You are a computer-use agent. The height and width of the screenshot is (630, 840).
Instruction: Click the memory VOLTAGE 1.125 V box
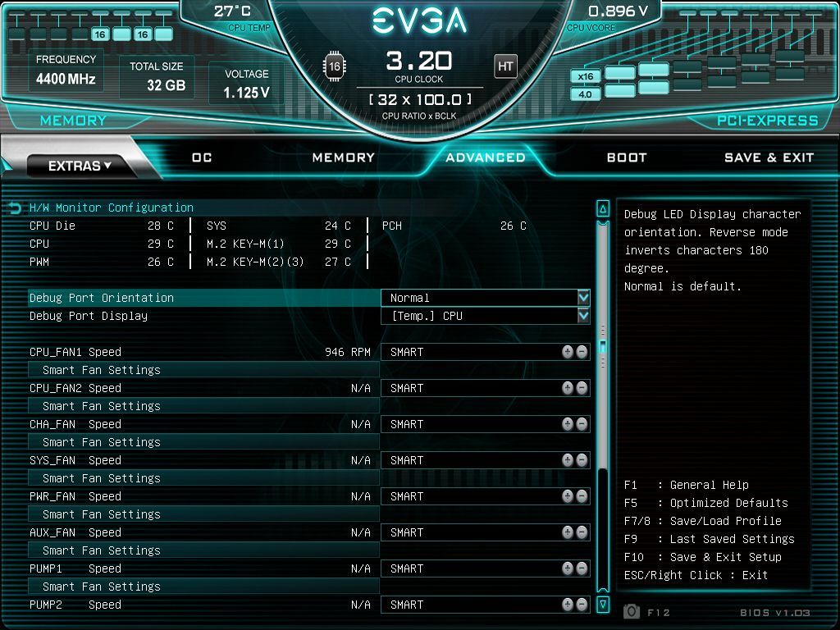(246, 84)
